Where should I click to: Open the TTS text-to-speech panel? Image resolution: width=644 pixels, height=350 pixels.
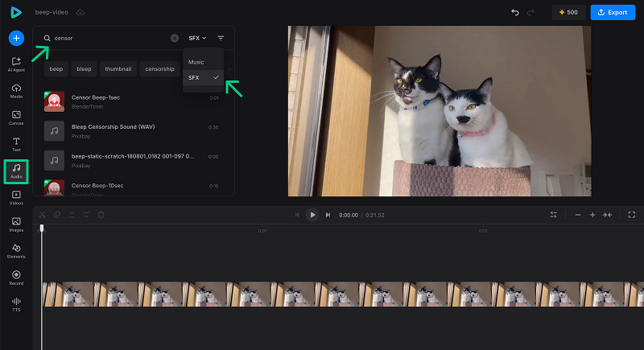[x=16, y=304]
